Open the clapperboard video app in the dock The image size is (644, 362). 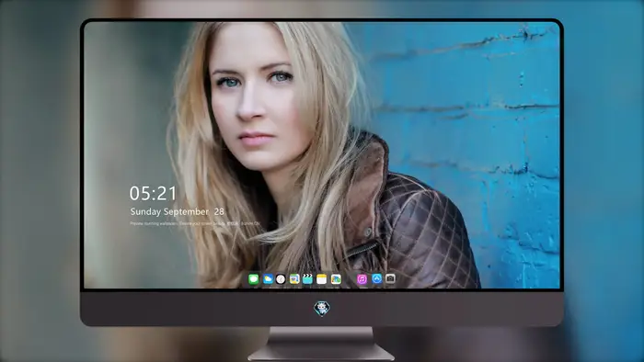click(x=307, y=279)
